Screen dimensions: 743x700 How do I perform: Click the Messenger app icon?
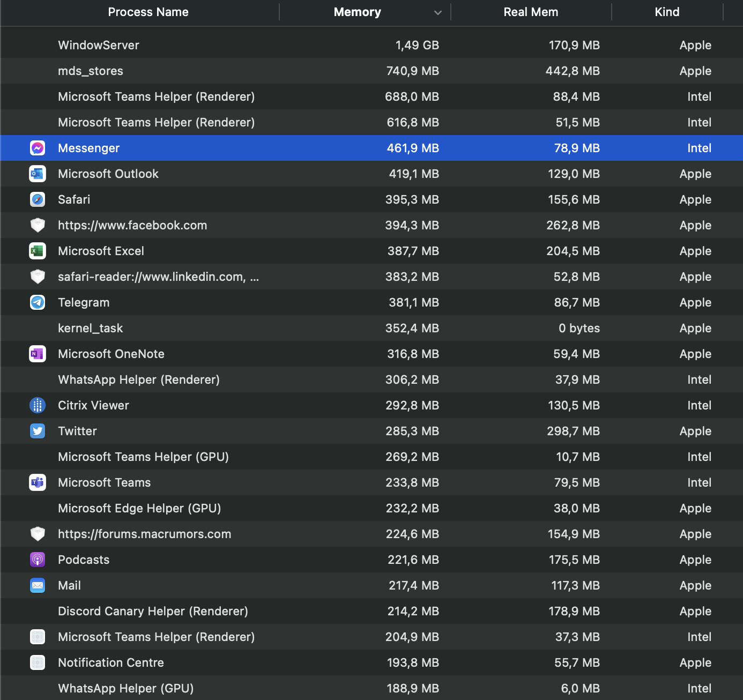coord(38,148)
